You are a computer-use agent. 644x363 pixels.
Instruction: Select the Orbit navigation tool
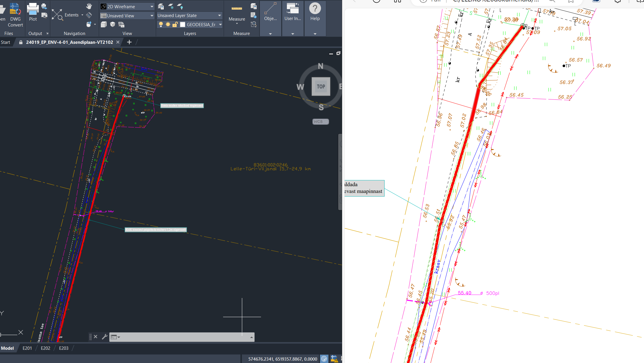tap(89, 15)
